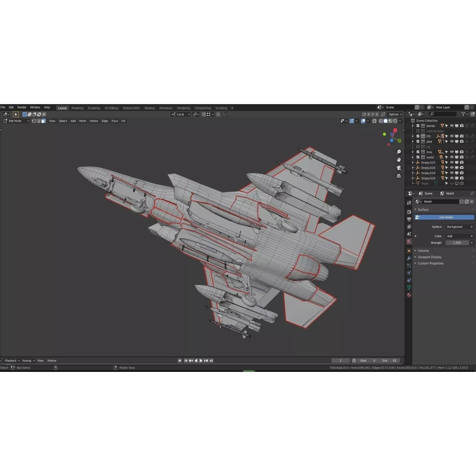Duplicate the World datablock
Image resolution: width=476 pixels, height=476 pixels.
pos(467,202)
